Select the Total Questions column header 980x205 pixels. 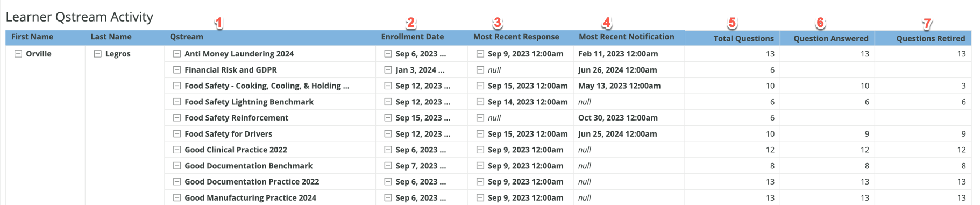743,38
